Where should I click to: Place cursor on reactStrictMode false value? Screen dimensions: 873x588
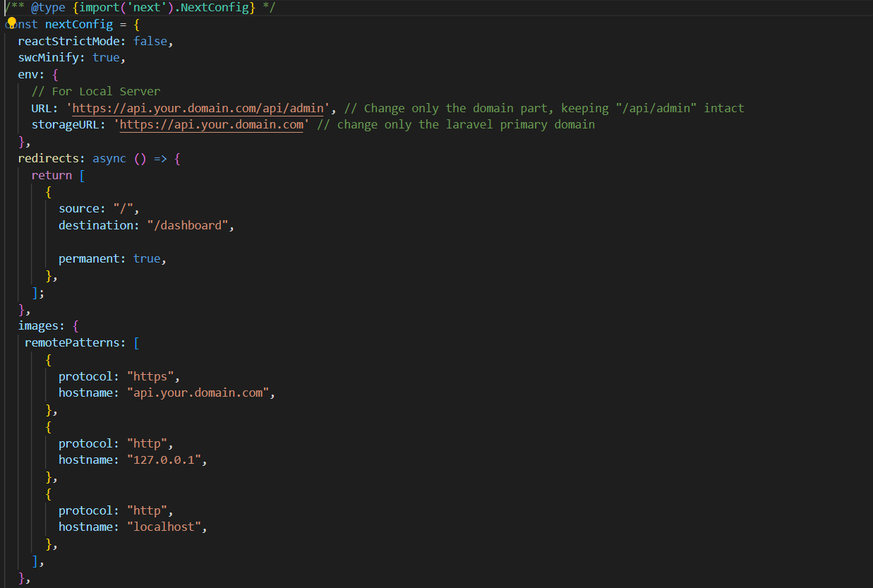pos(150,42)
